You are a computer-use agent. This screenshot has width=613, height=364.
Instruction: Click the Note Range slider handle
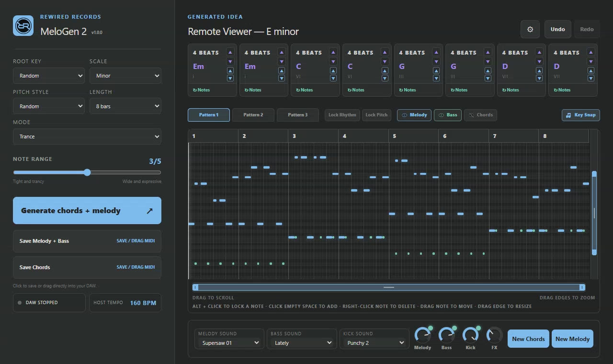pyautogui.click(x=87, y=172)
